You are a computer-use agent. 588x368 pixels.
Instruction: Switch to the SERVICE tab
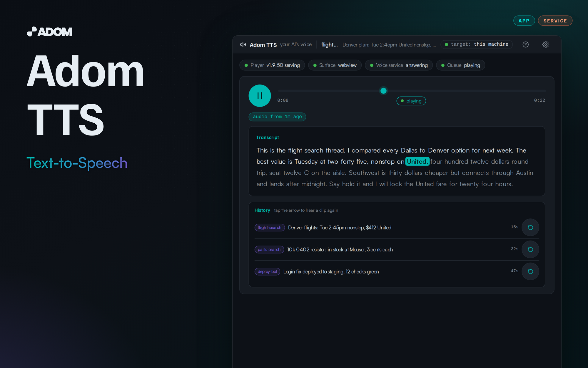pos(555,21)
